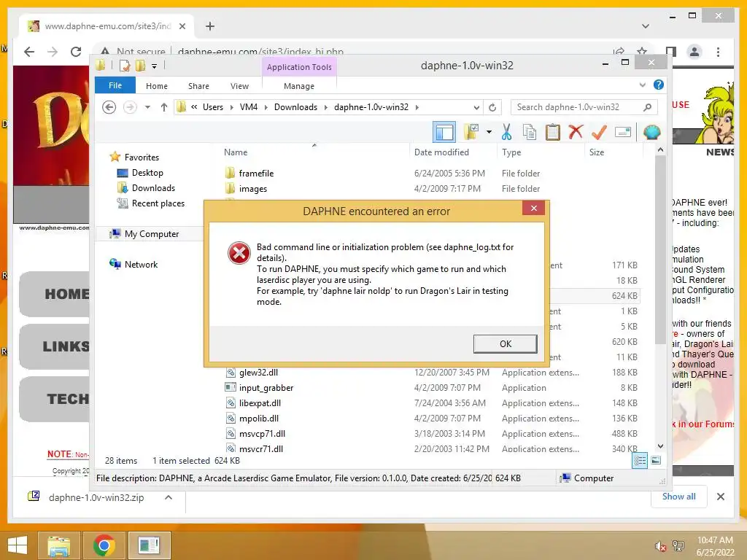The width and height of the screenshot is (747, 560).
Task: Open a new Chrome tab
Action: pos(210,26)
